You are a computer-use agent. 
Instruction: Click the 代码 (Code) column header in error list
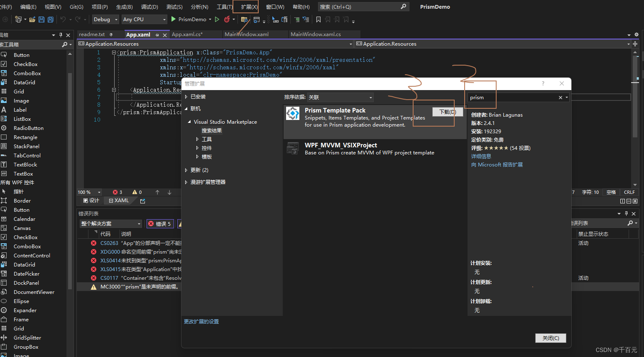click(x=105, y=234)
